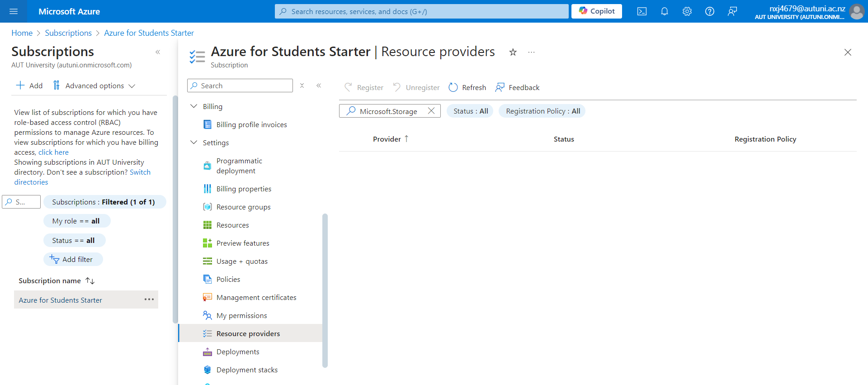
Task: Collapse the Billing section
Action: click(x=194, y=106)
